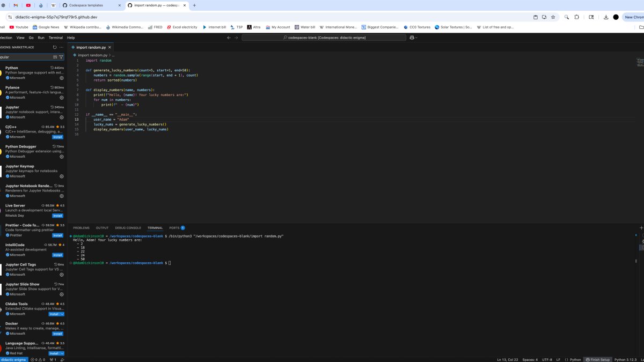The image size is (644, 362).
Task: Open the didactic enigma remote indicator
Action: coord(13,359)
